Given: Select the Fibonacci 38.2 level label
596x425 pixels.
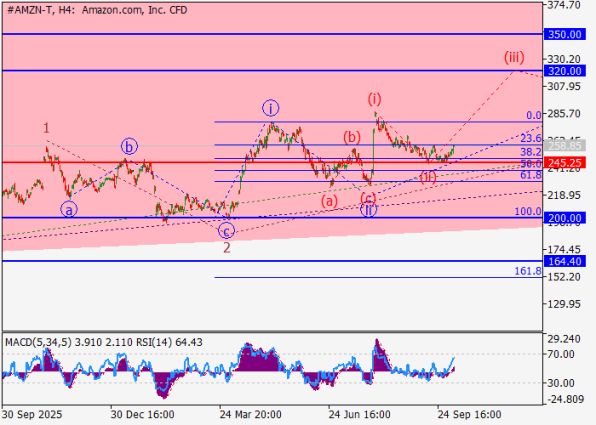Looking at the screenshot, I should 531,152.
